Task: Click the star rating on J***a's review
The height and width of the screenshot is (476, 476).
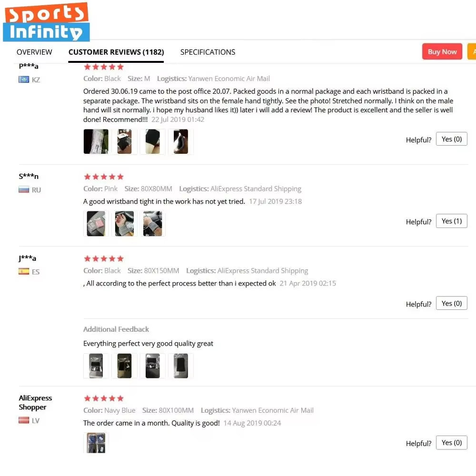Action: (x=104, y=258)
